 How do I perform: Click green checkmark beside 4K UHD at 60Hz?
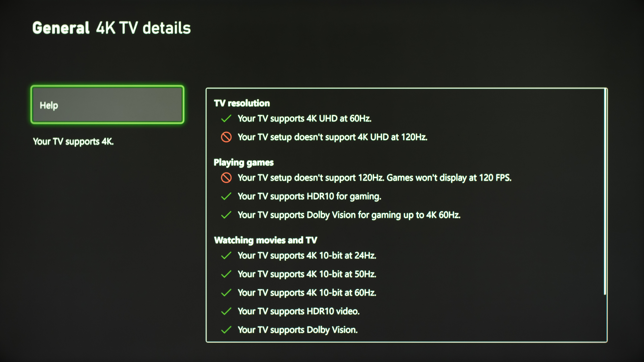coord(226,118)
